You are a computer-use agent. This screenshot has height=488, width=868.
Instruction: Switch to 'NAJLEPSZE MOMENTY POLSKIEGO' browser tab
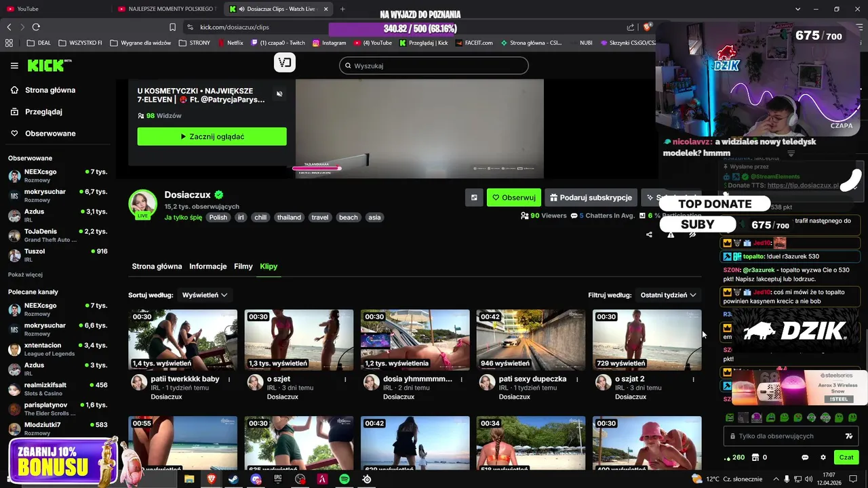pos(166,9)
